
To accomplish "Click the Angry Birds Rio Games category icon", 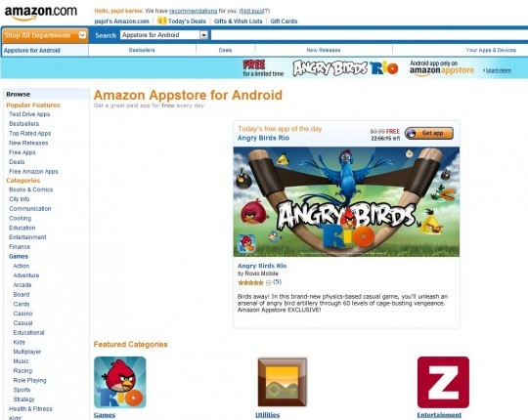I will tap(120, 382).
